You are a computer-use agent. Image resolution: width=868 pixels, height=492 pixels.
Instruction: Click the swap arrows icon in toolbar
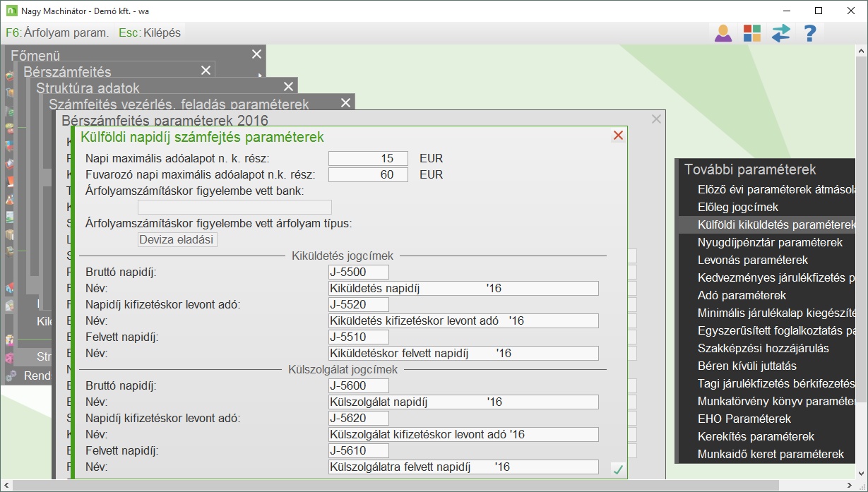click(x=780, y=33)
